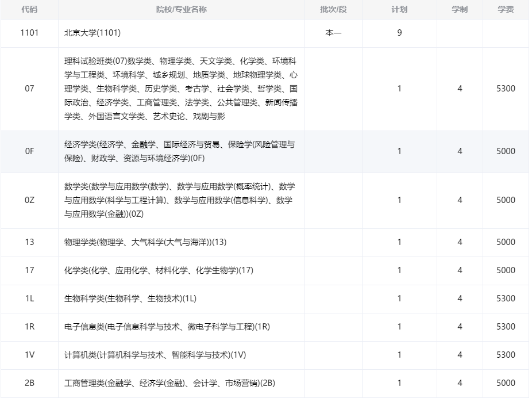Viewport: 532px width, 398px height.
Task: Select code cell "0F"
Action: 29,151
